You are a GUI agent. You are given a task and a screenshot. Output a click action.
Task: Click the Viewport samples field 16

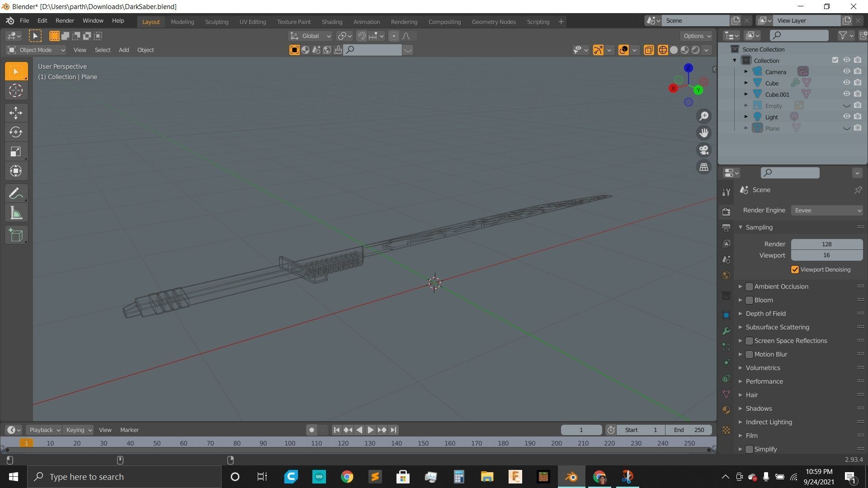click(827, 256)
